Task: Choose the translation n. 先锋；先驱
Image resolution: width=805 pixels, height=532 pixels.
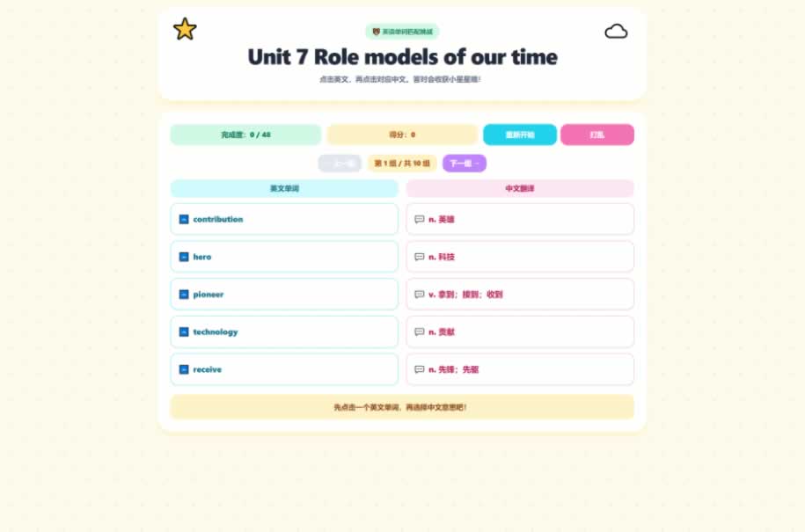Action: [520, 369]
